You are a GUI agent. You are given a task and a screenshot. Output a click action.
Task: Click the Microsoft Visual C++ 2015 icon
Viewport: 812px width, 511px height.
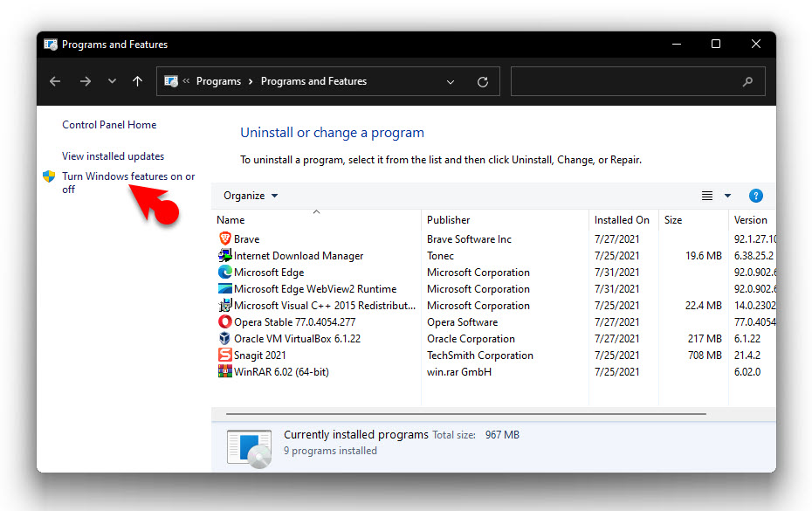pos(224,305)
